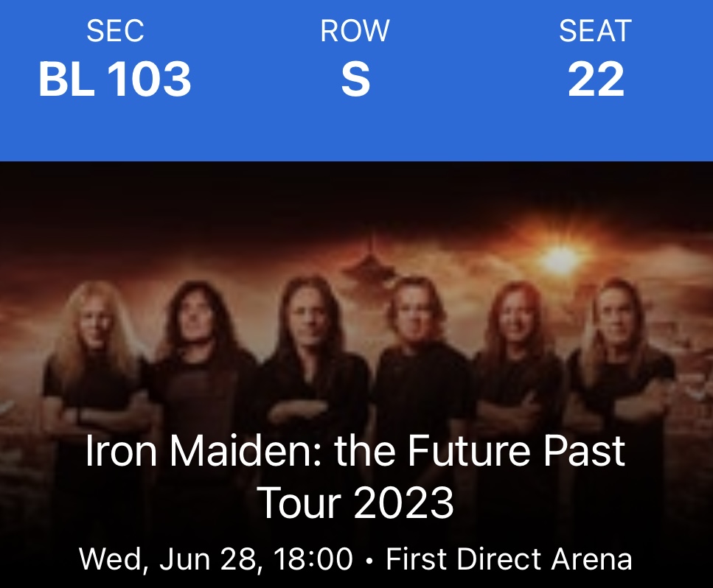The image size is (713, 588).
Task: Click the 18:00 start time
Action: pos(313,559)
